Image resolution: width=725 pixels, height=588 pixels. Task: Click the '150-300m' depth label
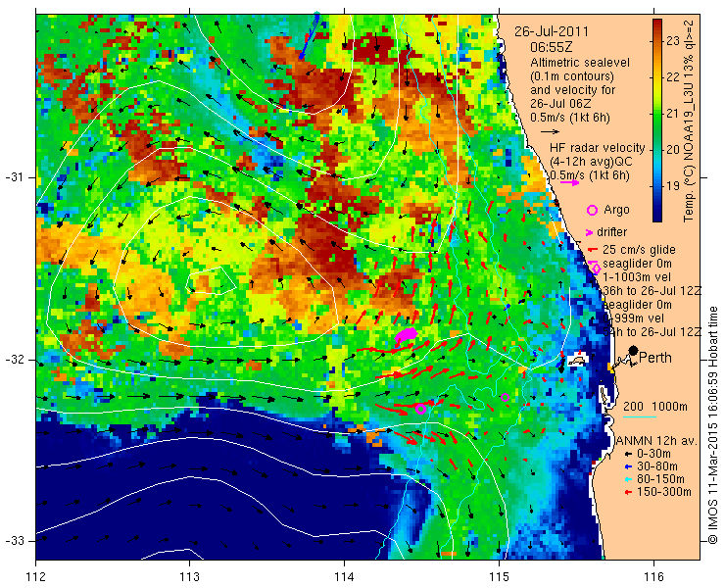tap(664, 492)
